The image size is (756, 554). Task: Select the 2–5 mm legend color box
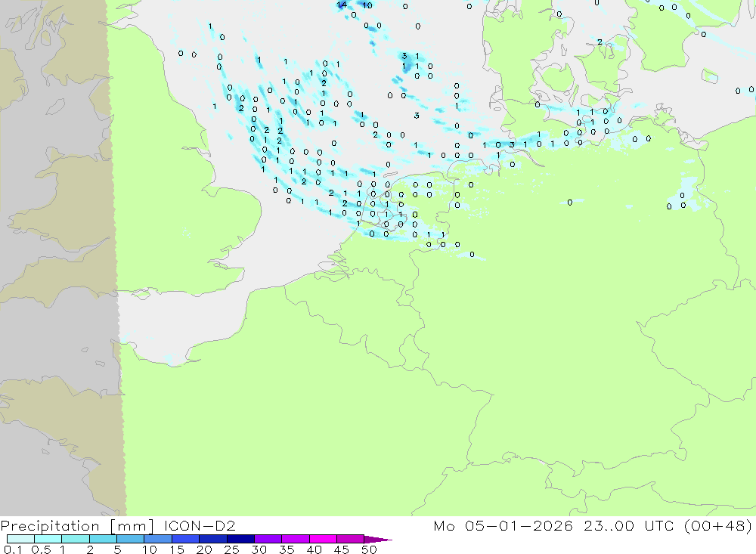[x=103, y=539]
